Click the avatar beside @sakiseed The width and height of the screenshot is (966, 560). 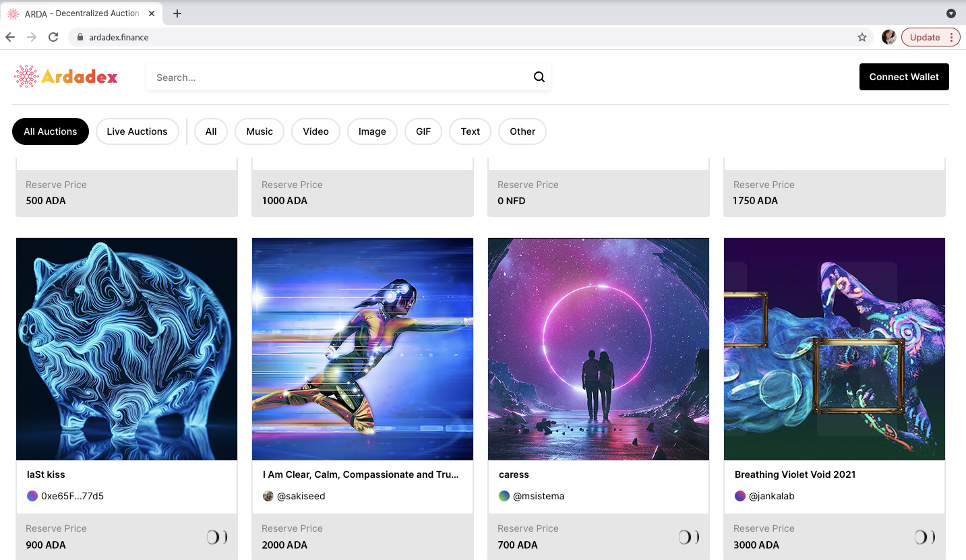pyautogui.click(x=268, y=496)
